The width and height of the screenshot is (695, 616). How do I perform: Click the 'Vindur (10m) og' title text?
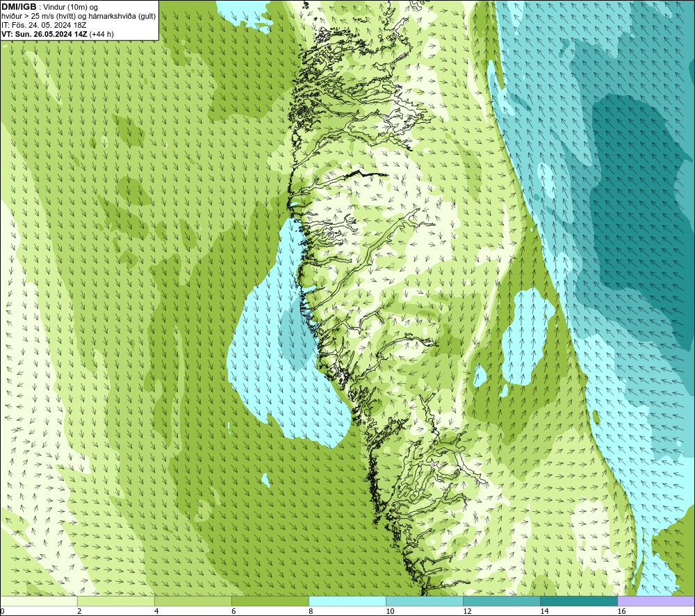tap(70, 8)
